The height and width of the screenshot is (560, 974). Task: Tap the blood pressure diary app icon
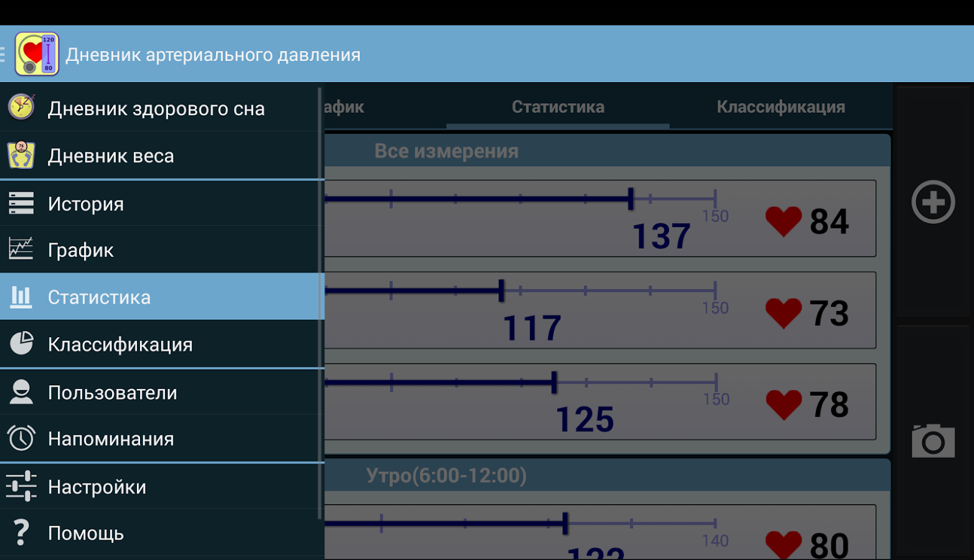37,54
